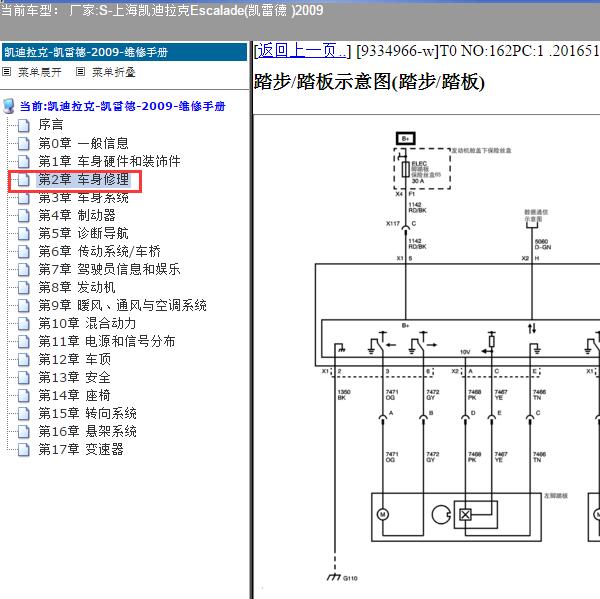Click the page icon beside 序言
600x599 pixels.
click(x=24, y=125)
